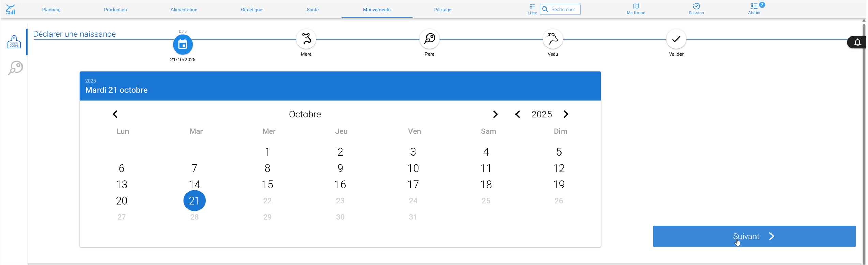This screenshot has height=265, width=868.
Task: Open the Pilotage menu
Action: (444, 10)
